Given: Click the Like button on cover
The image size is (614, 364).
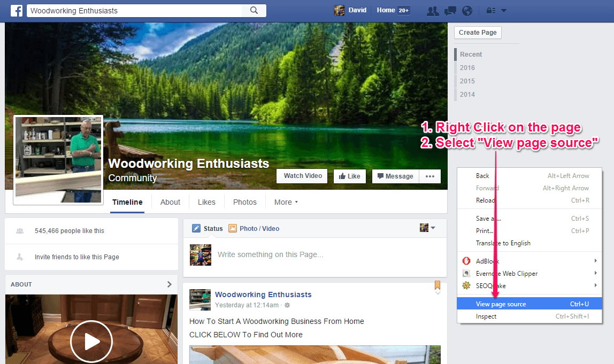Looking at the screenshot, I should coord(350,176).
